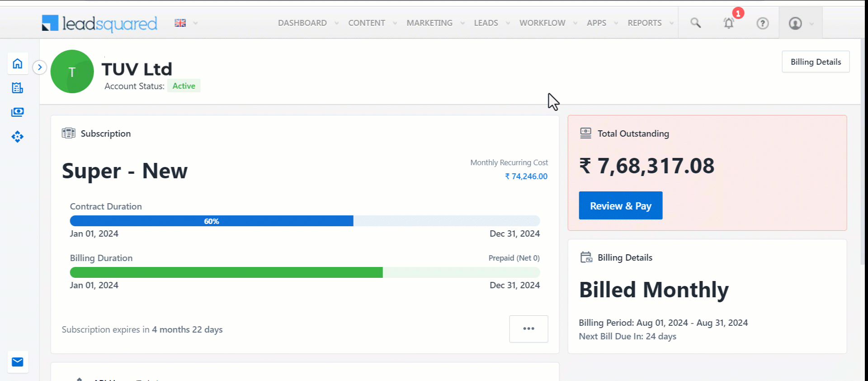Open the notifications bell
The image size is (868, 381).
pyautogui.click(x=729, y=23)
